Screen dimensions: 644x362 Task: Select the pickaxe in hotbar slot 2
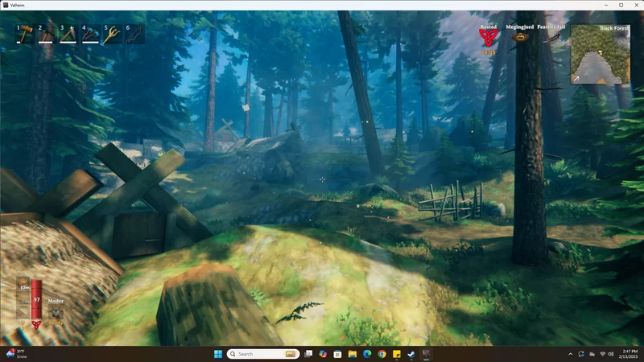tap(46, 34)
